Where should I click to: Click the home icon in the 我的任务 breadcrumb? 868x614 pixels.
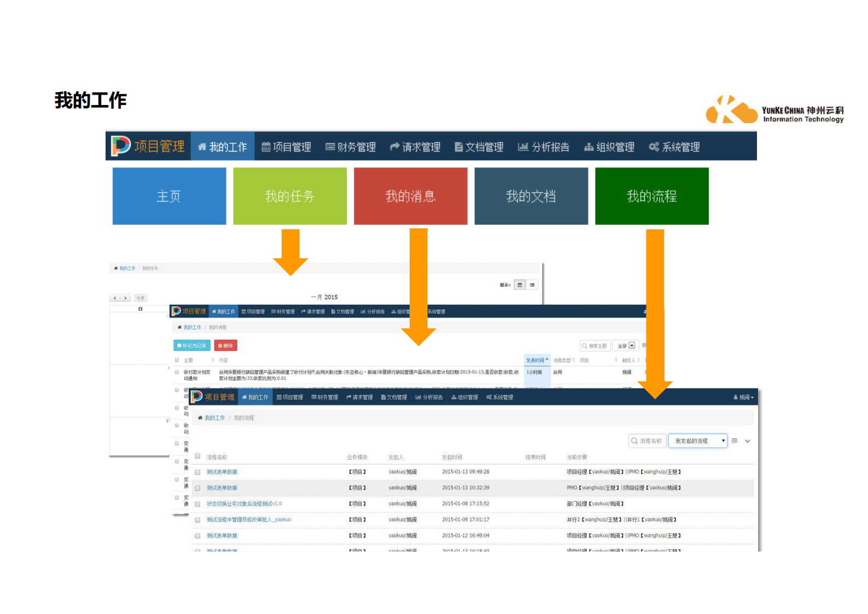115,268
